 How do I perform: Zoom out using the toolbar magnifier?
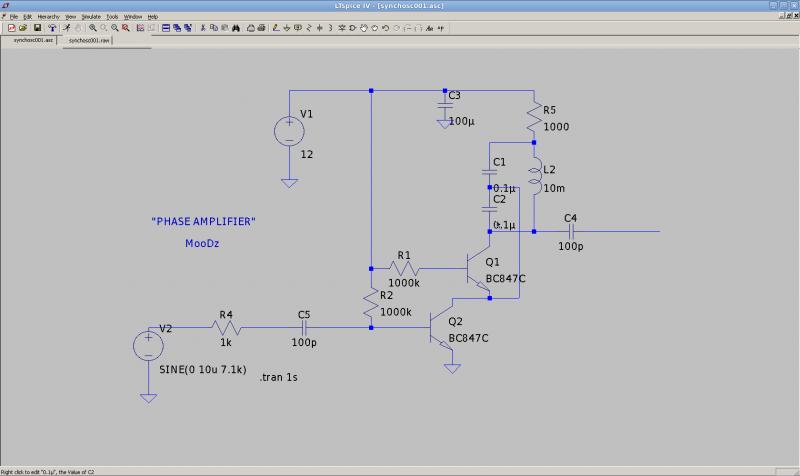114,28
